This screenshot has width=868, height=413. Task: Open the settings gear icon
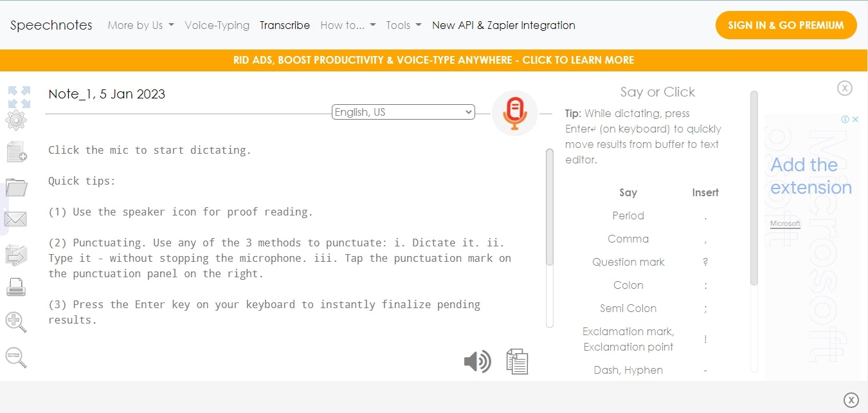[16, 120]
